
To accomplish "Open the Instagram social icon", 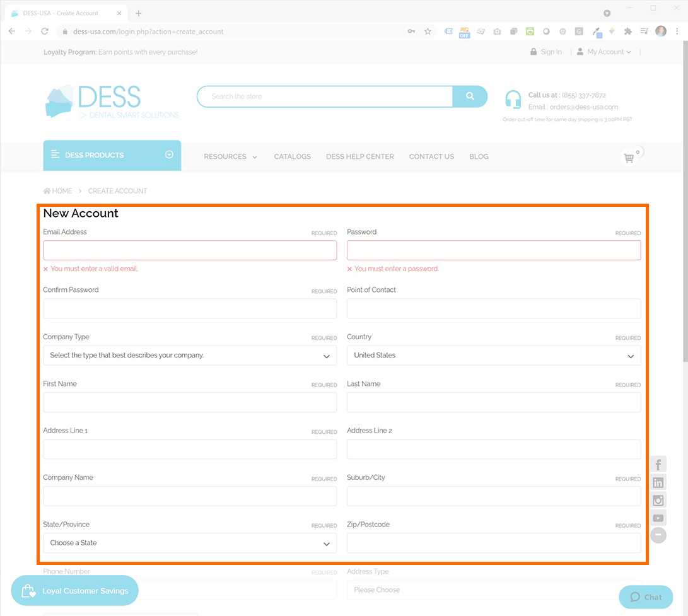I will 658,500.
